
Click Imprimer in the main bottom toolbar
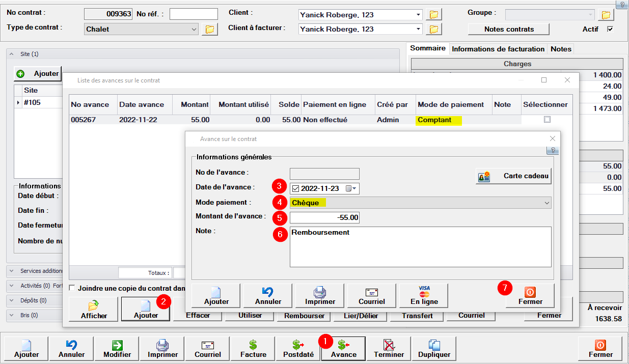[x=162, y=349]
